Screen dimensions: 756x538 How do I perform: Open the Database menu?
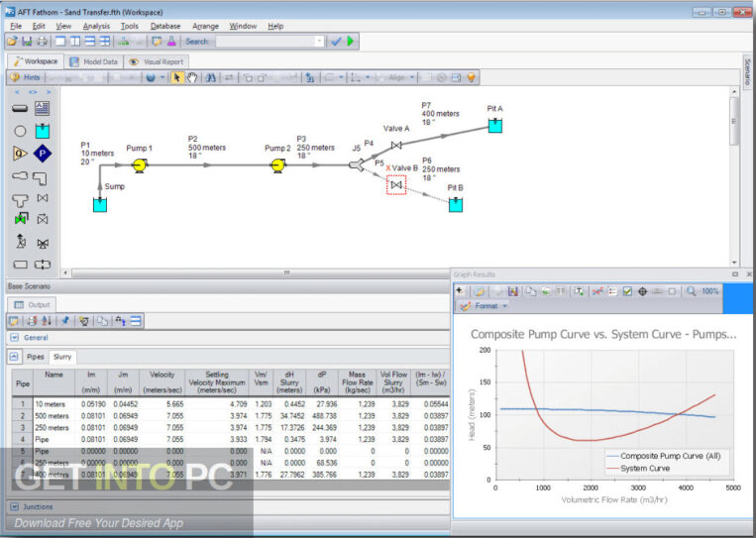(164, 26)
